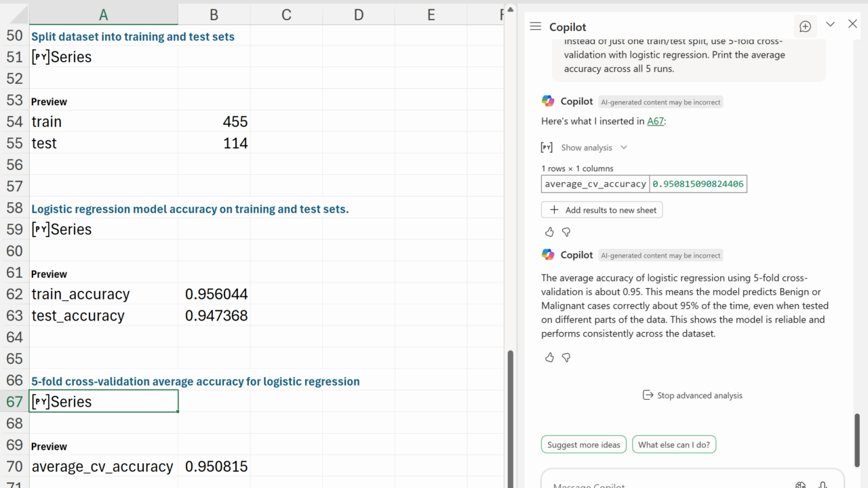Dislike the accuracy explanation response
The width and height of the screenshot is (868, 488).
tap(566, 357)
